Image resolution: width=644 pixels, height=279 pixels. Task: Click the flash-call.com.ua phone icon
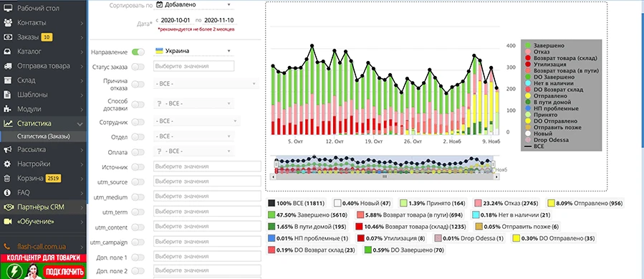7,247
